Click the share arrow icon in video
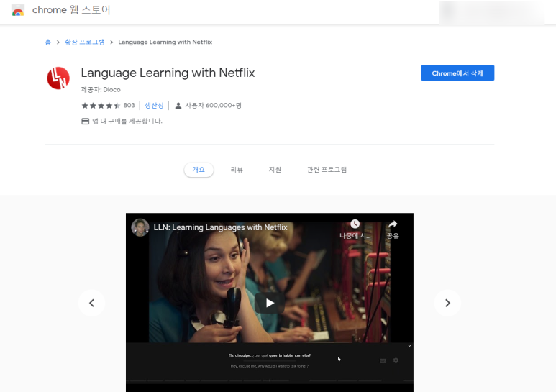The width and height of the screenshot is (556, 392). click(393, 224)
